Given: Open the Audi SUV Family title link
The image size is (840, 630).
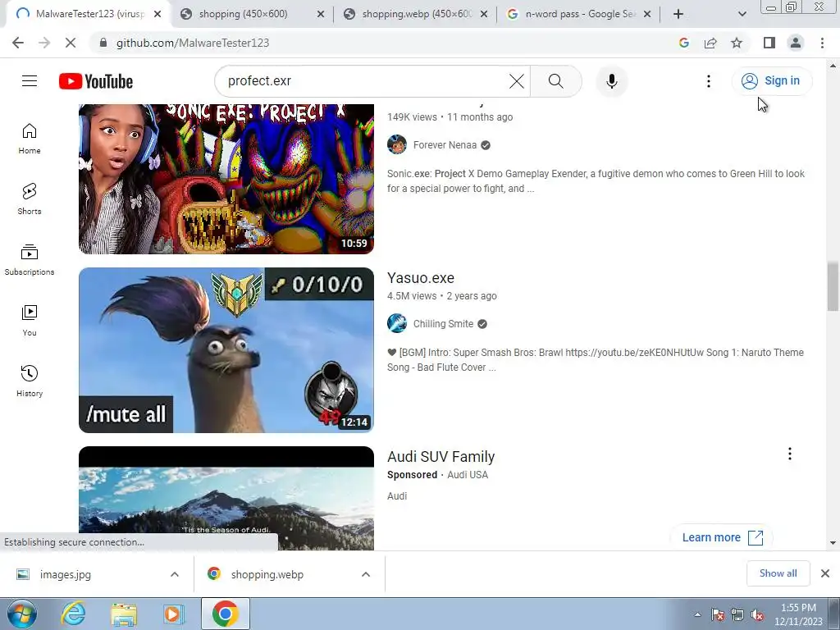Looking at the screenshot, I should (441, 456).
